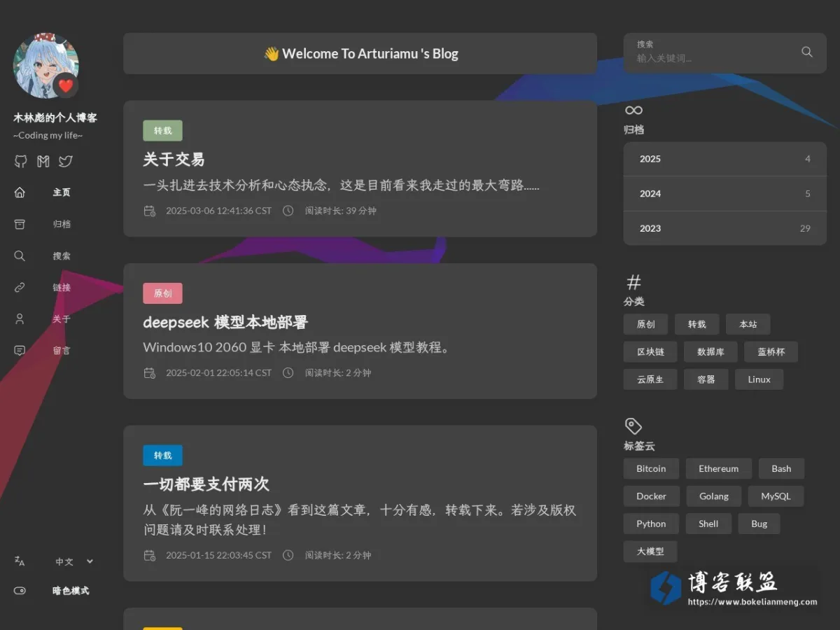This screenshot has width=840, height=630.
Task: Click the chain link icon beside 链接
Action: [20, 287]
